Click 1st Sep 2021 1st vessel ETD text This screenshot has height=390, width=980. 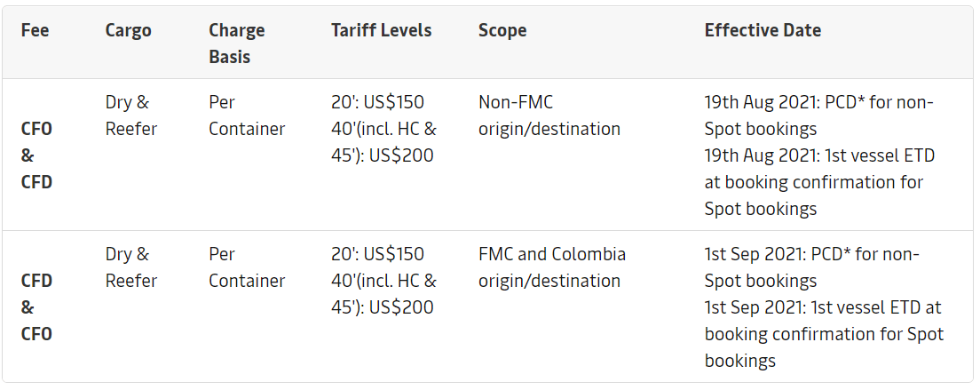click(824, 334)
